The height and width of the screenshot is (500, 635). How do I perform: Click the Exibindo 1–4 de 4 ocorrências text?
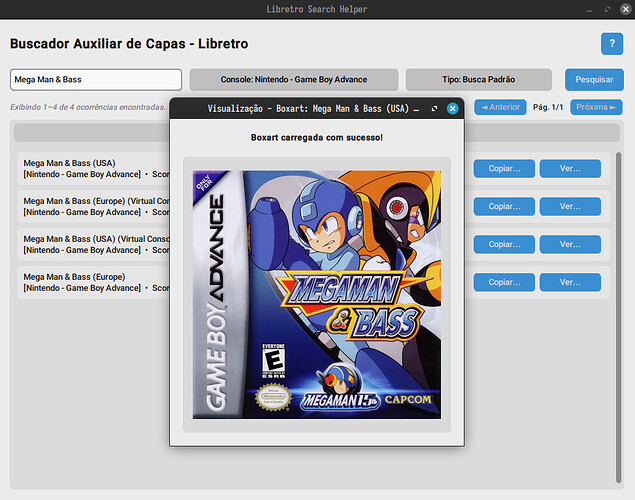88,107
